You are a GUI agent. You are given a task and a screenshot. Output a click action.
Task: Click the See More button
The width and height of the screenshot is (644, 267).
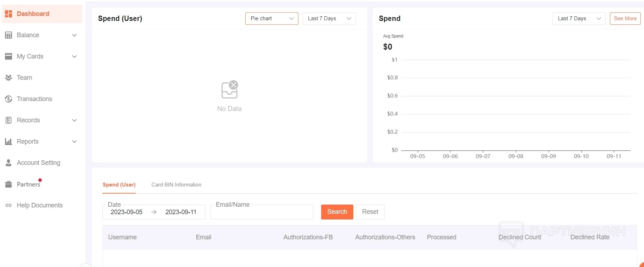[625, 18]
